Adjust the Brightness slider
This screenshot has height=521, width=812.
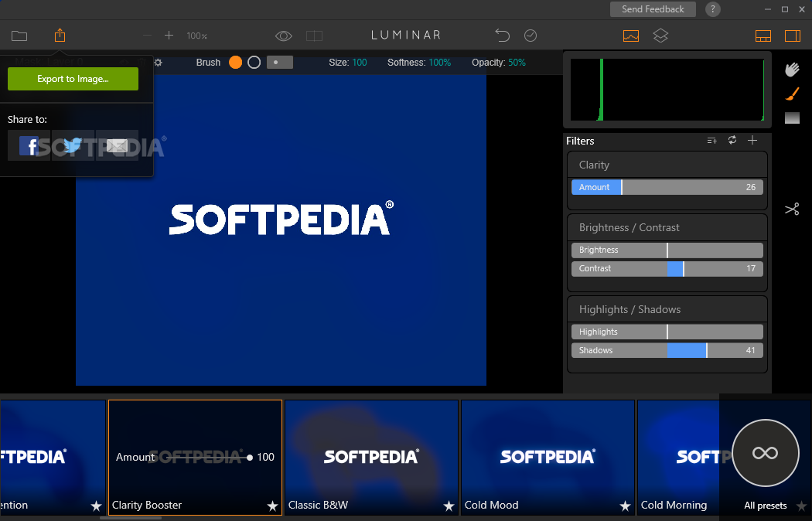click(x=667, y=250)
